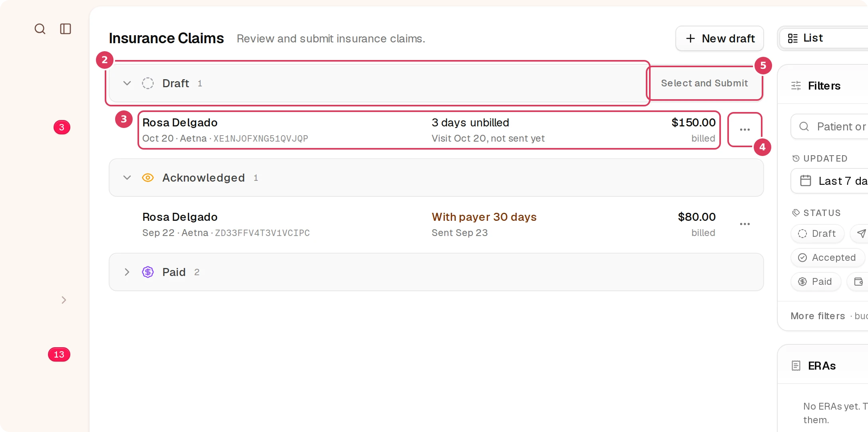
Task: Click the 'With payer 30 days' status text
Action: (x=484, y=217)
